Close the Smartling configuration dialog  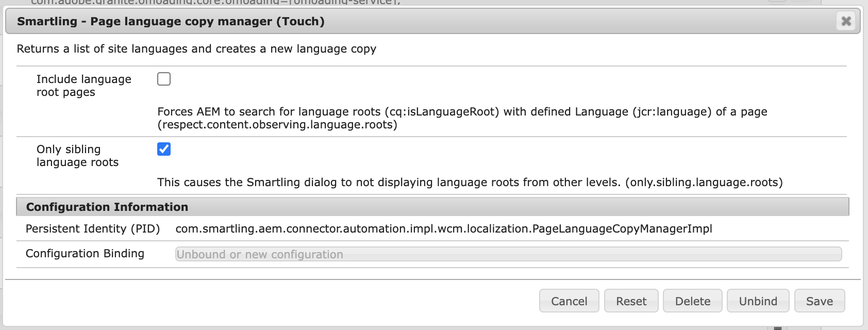(x=846, y=21)
